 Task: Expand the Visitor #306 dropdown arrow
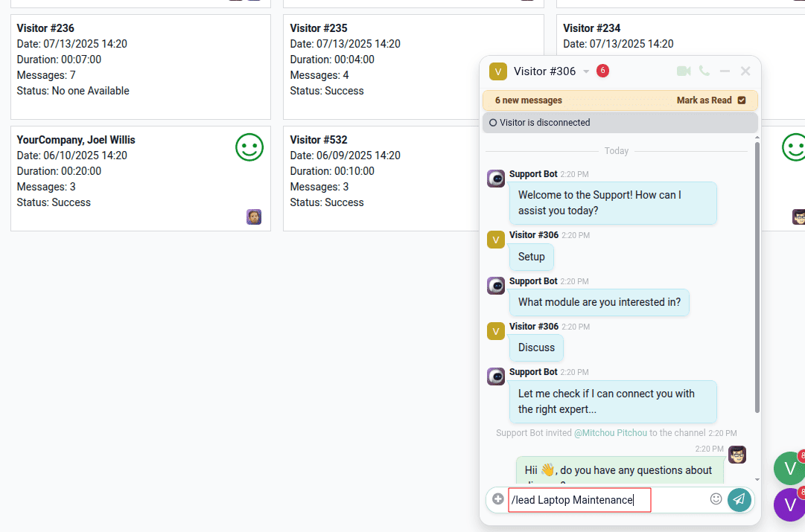coord(586,71)
